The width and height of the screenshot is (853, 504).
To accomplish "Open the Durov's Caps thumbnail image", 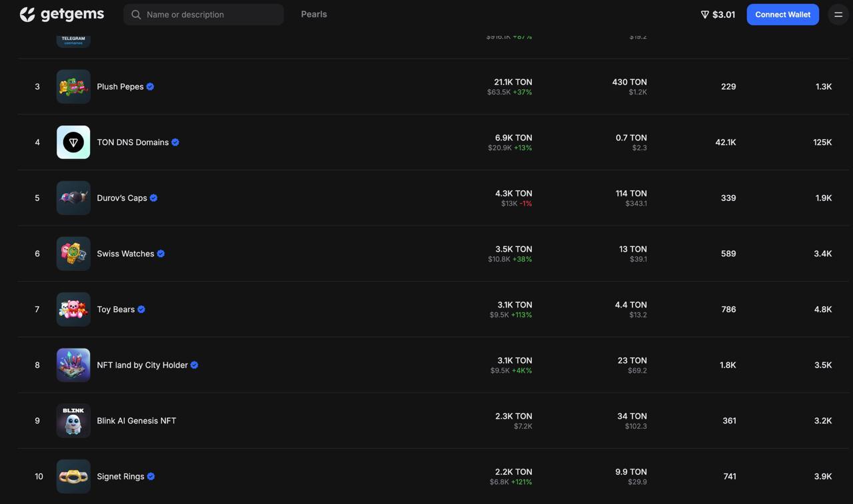I will (73, 198).
